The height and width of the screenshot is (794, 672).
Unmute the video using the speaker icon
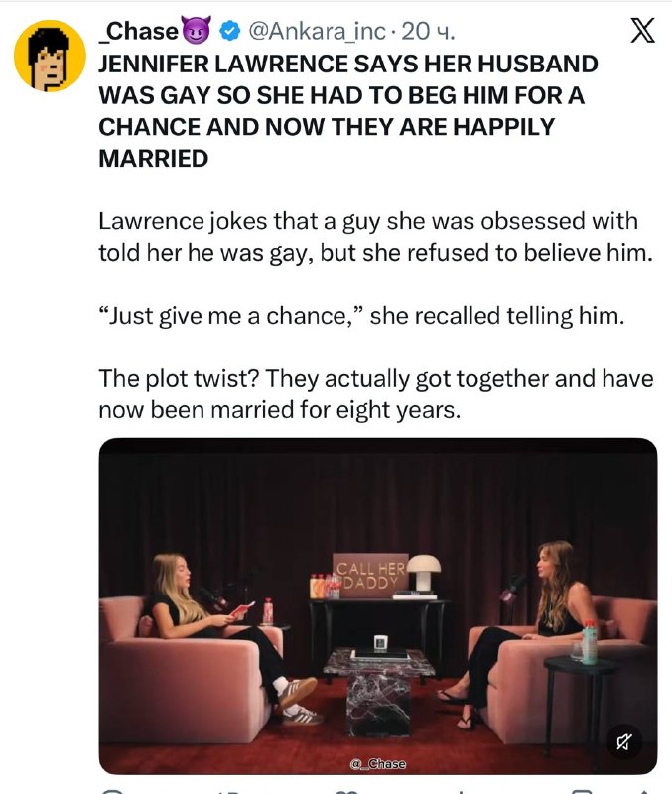coord(624,742)
